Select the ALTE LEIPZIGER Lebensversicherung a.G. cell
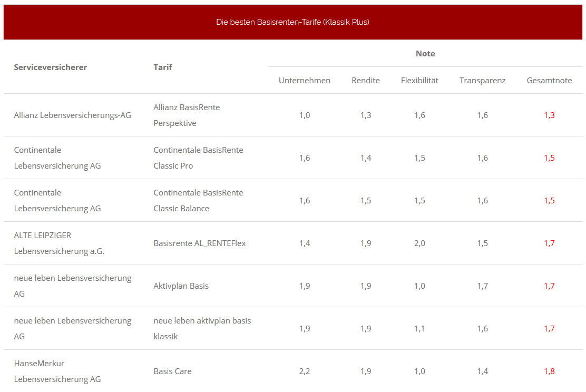Image resolution: width=586 pixels, height=392 pixels. (59, 243)
